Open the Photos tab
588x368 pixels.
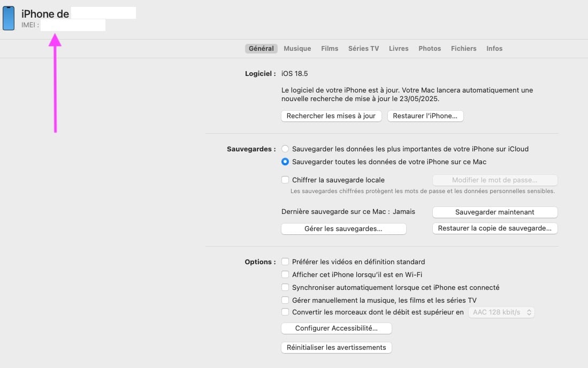click(x=430, y=48)
